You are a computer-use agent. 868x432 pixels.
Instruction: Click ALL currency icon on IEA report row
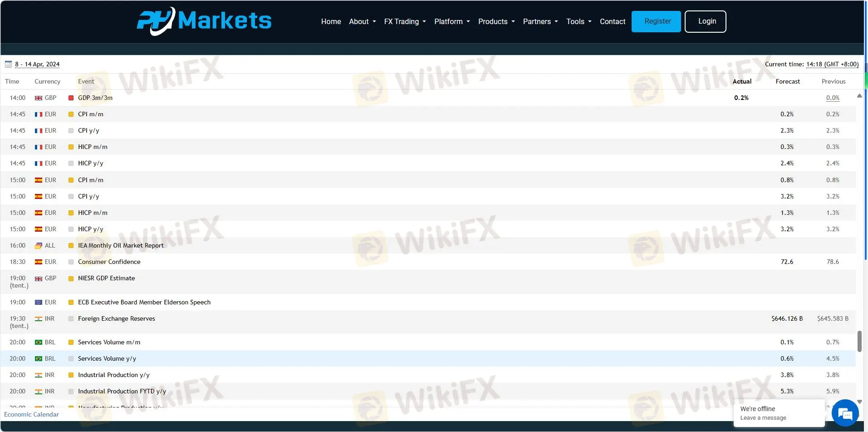click(39, 246)
